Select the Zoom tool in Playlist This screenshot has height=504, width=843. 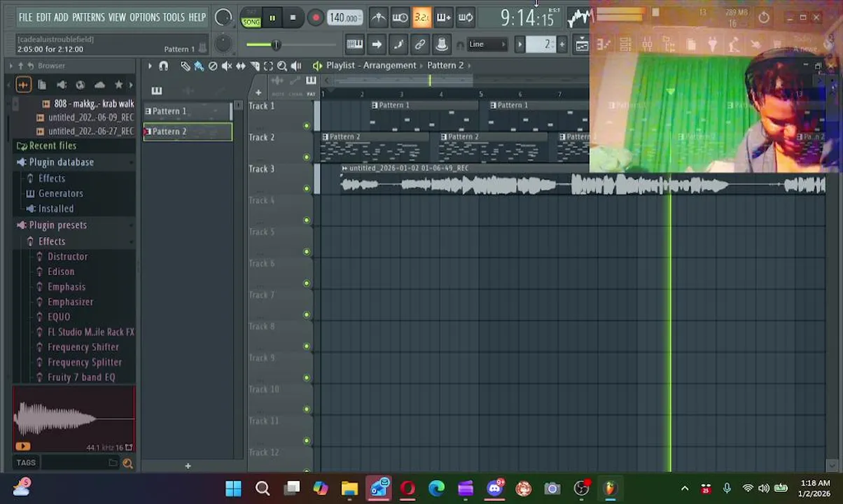(282, 66)
